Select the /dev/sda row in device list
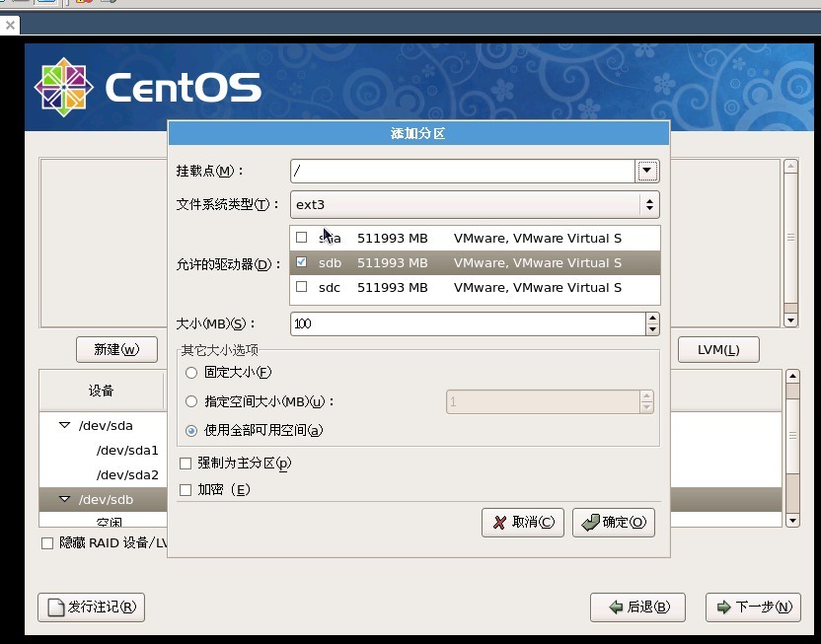Screen dimensions: 821x644 coord(104,426)
